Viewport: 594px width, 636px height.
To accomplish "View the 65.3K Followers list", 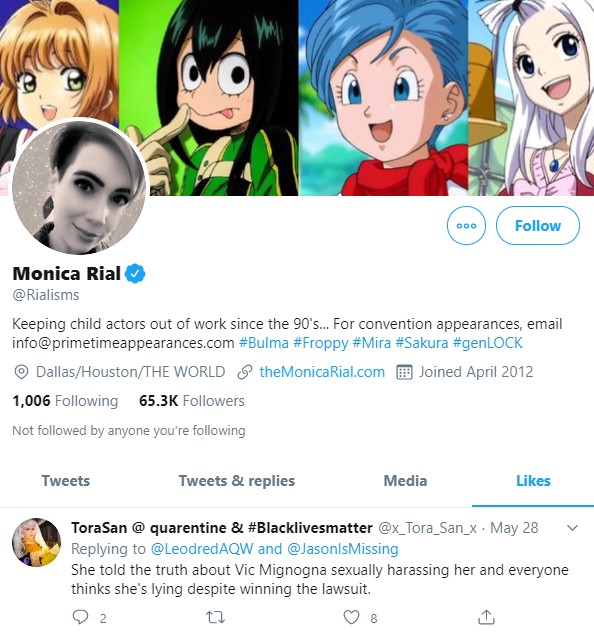I will point(192,401).
